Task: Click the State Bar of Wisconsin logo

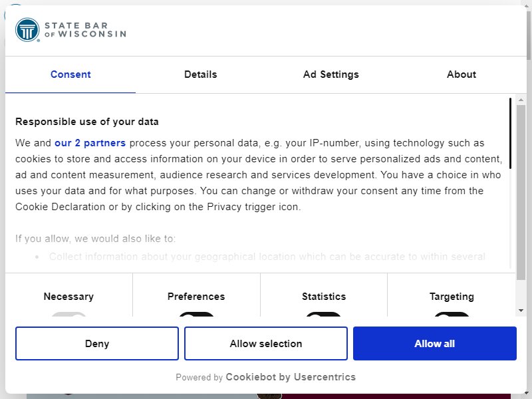Action: tap(71, 30)
